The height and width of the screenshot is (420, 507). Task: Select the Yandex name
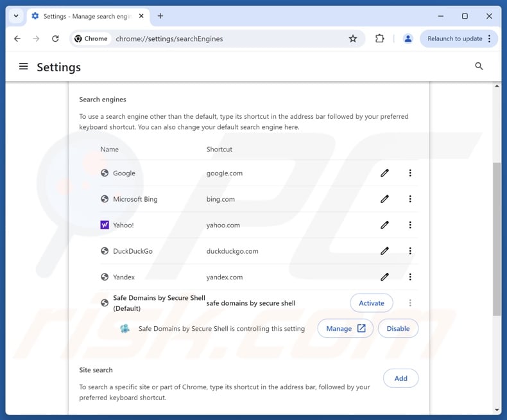[123, 277]
